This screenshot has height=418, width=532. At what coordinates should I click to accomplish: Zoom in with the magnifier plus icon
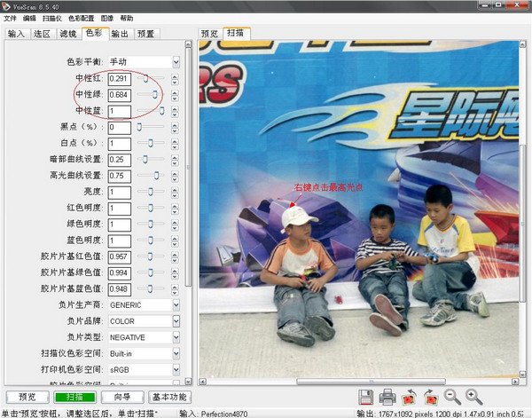point(474,398)
